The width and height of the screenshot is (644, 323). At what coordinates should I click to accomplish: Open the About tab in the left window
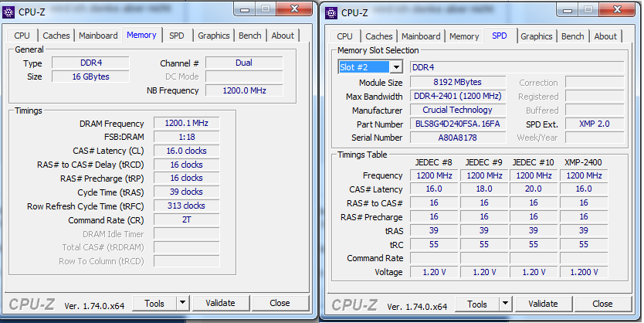283,36
